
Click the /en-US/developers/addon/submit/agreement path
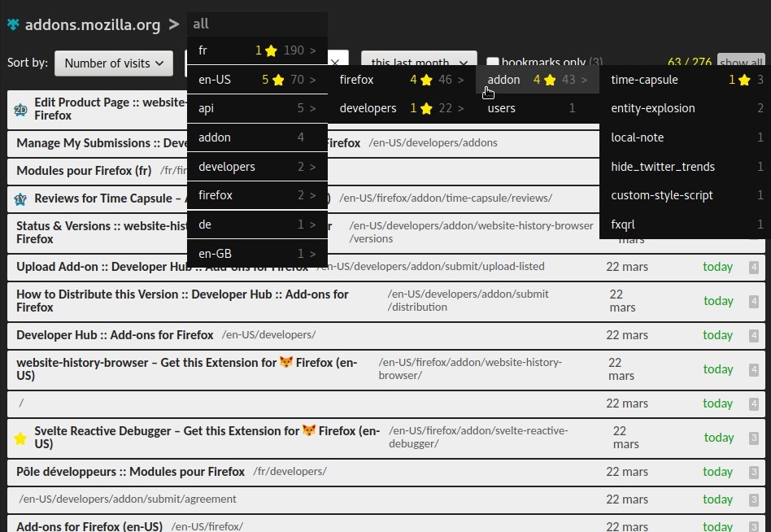tap(128, 499)
